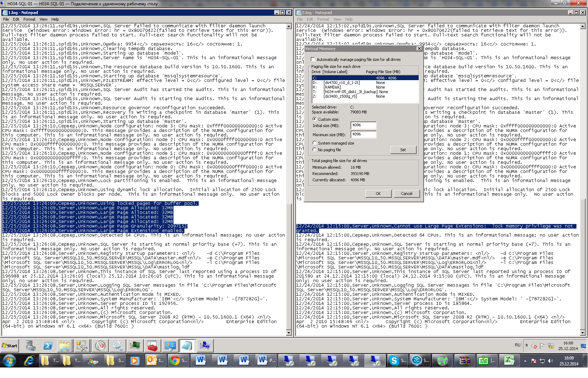
Task: Click the local network tray icon
Action: 542,361
